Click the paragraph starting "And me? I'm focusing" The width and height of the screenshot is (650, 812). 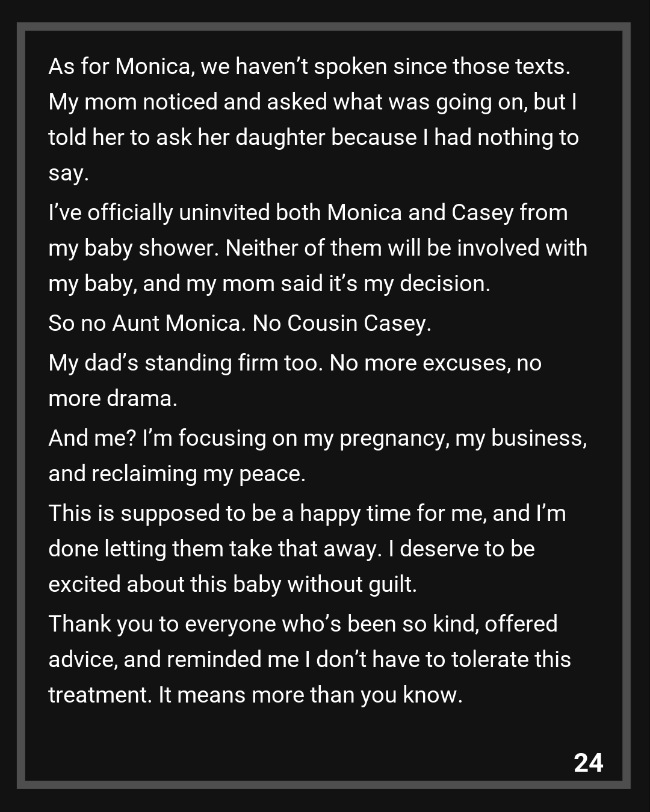317,455
